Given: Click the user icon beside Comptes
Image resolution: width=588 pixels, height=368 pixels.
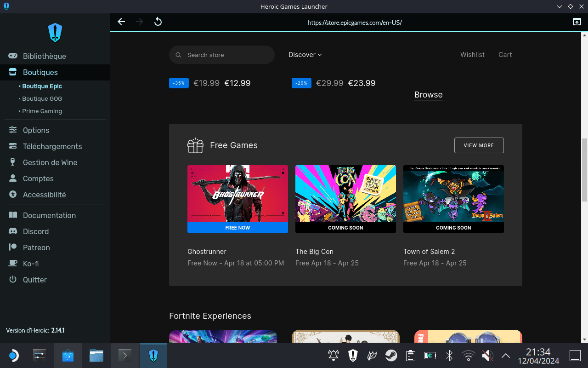Looking at the screenshot, I should click(13, 178).
